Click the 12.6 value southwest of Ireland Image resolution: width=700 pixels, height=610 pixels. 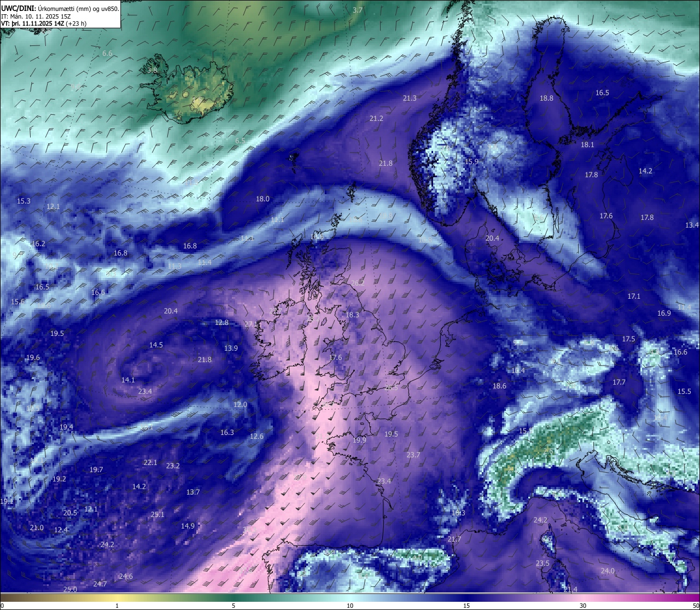point(257,437)
